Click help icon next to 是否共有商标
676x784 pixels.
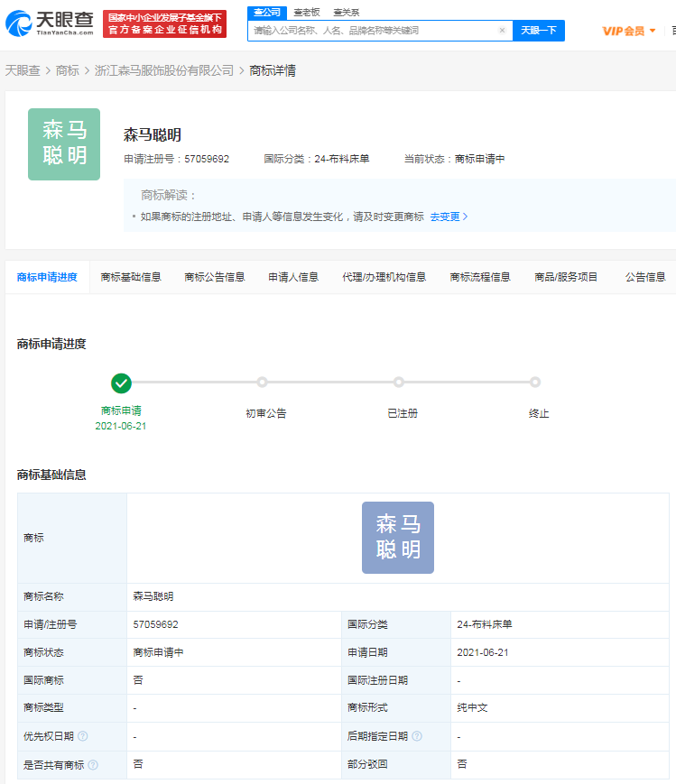click(x=93, y=764)
